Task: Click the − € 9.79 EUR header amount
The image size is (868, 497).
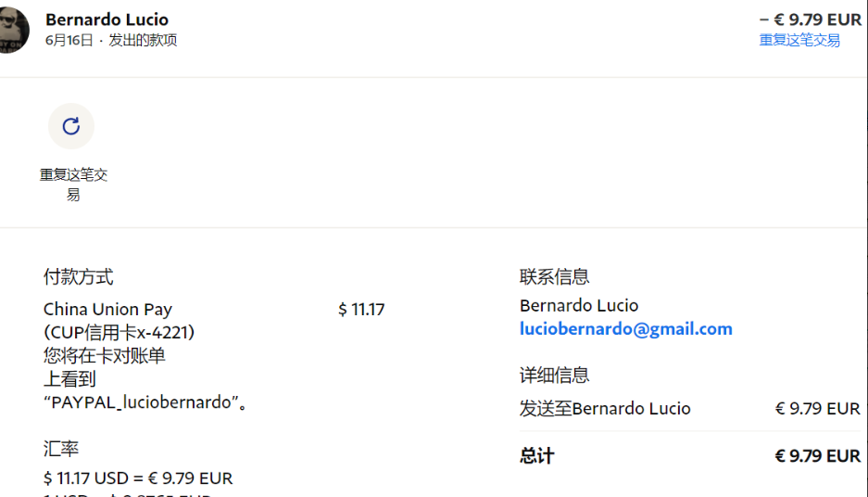Action: [810, 19]
